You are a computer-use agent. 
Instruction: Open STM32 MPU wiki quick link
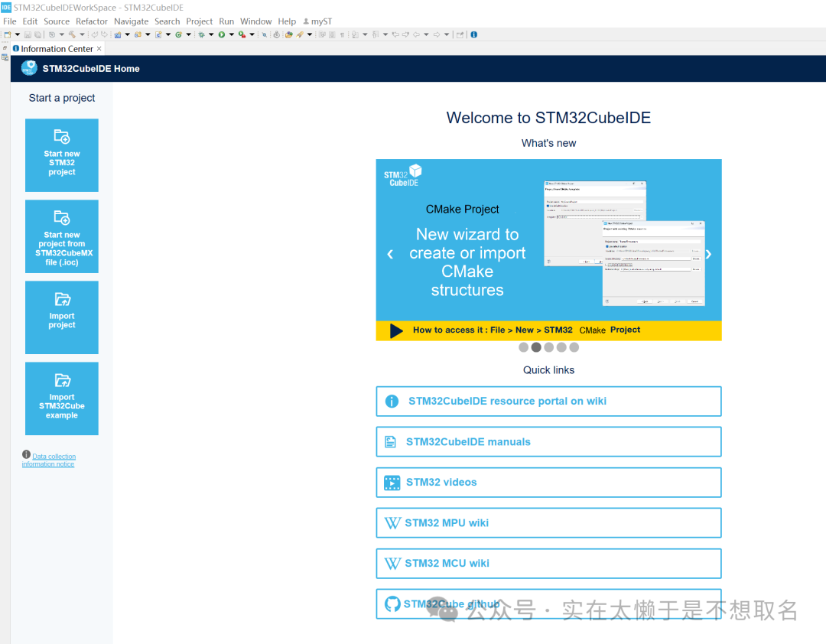coord(548,523)
